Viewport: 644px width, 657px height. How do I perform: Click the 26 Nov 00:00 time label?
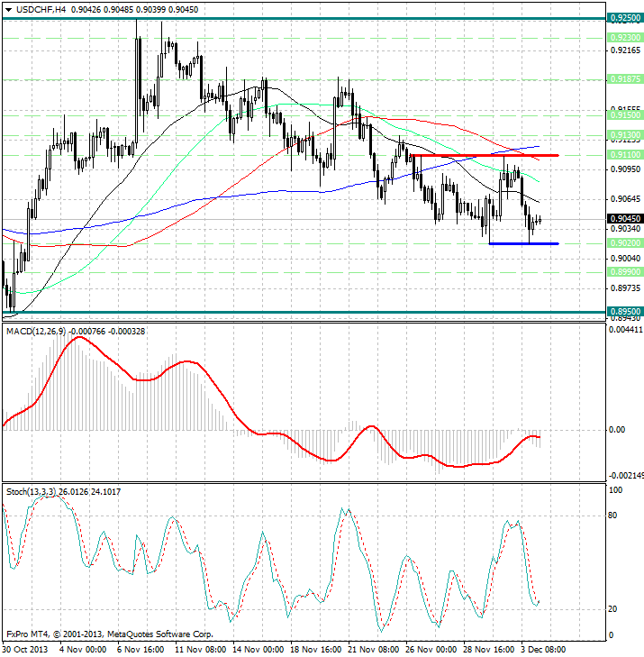coord(431,650)
